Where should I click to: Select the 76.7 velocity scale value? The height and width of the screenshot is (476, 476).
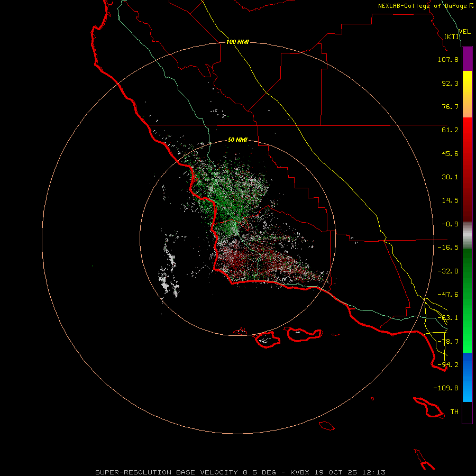(x=450, y=106)
